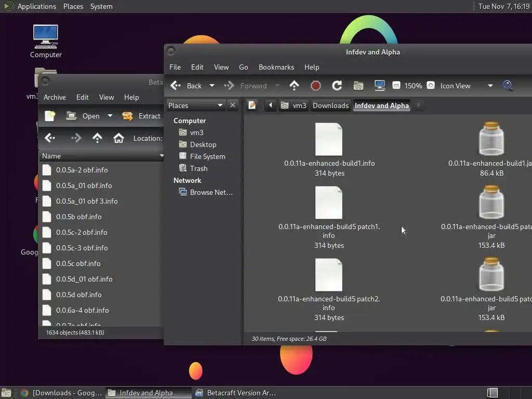The width and height of the screenshot is (532, 399).
Task: Open the Help menu in Infdev and Alpha
Action: (312, 67)
